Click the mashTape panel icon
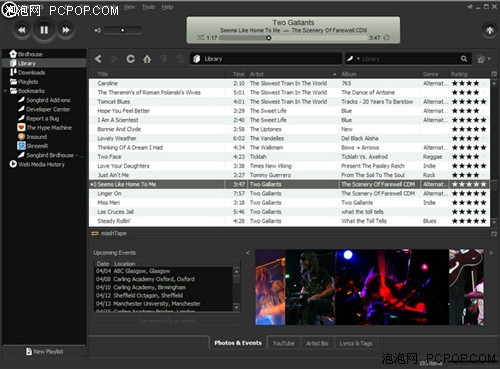The image size is (500, 369). tap(95, 233)
